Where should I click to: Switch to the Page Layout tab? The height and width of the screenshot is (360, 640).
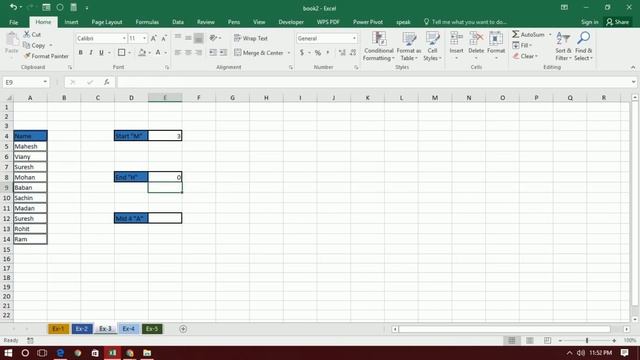point(107,22)
